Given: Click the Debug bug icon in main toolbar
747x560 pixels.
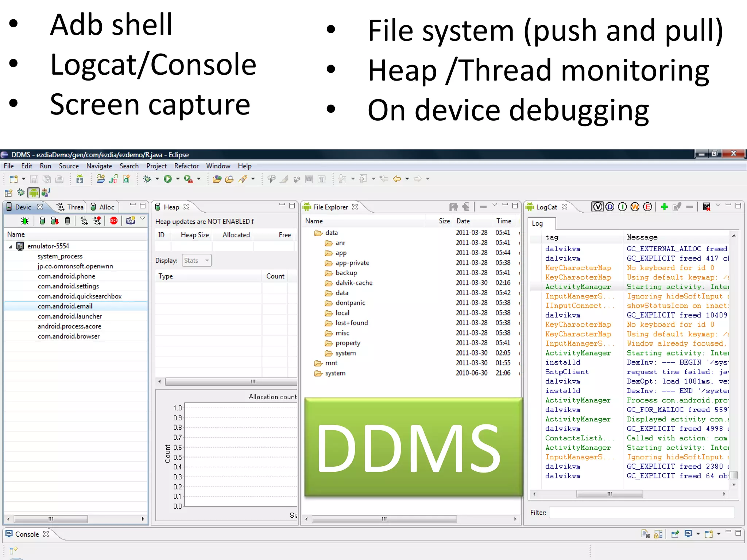Looking at the screenshot, I should (x=147, y=179).
